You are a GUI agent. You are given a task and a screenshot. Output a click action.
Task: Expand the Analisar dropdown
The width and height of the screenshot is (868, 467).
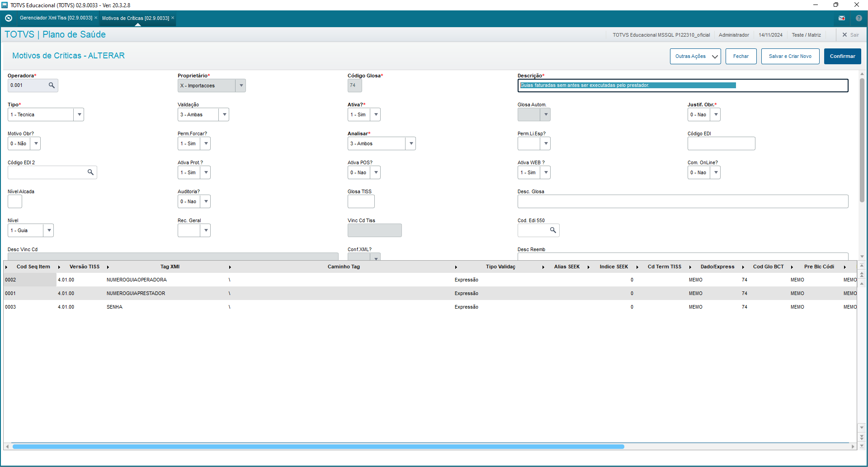(411, 143)
